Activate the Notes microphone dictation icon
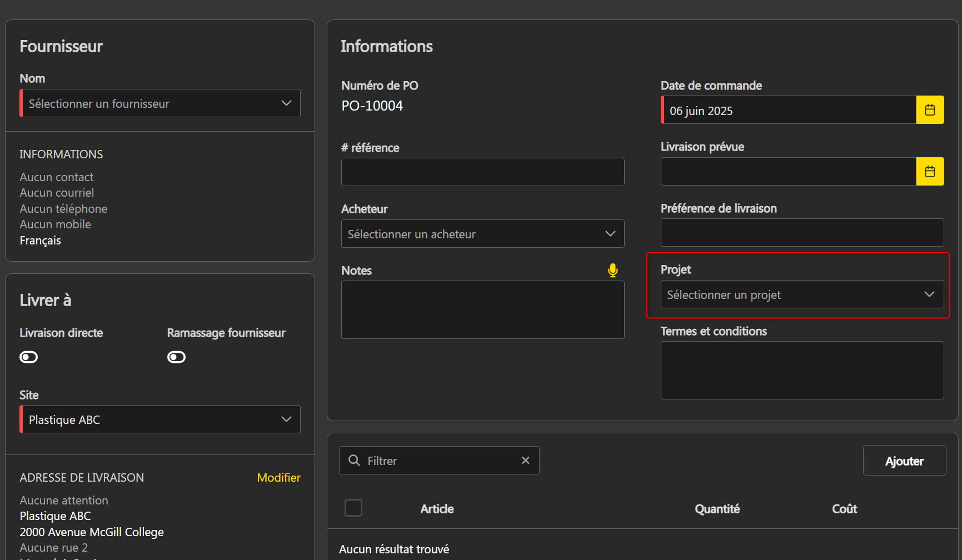 (612, 270)
